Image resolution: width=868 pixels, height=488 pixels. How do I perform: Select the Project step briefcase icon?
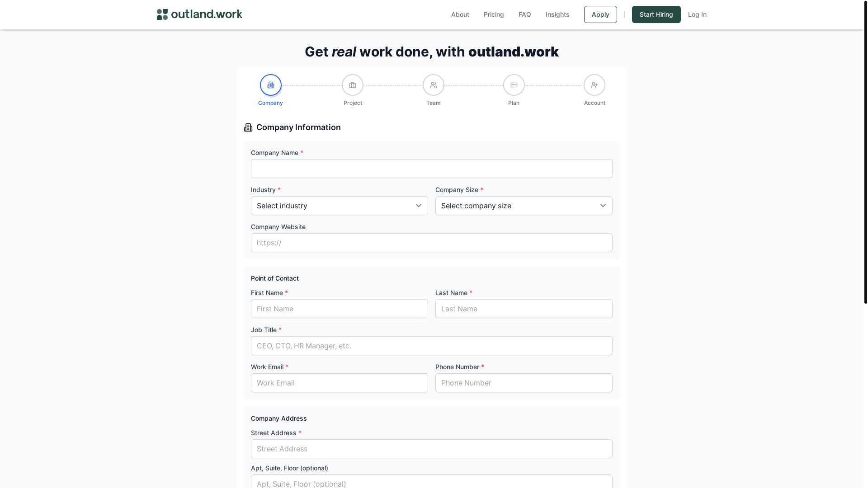pyautogui.click(x=353, y=85)
